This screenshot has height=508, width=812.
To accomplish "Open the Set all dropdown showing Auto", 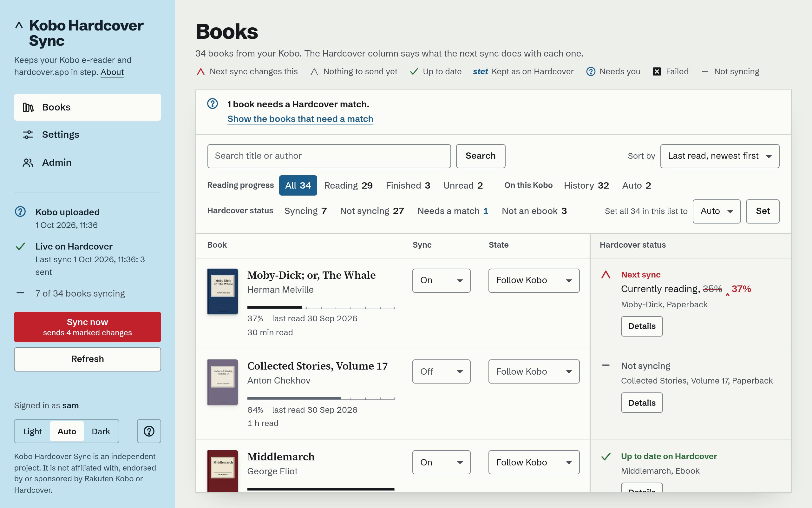I will pos(717,211).
